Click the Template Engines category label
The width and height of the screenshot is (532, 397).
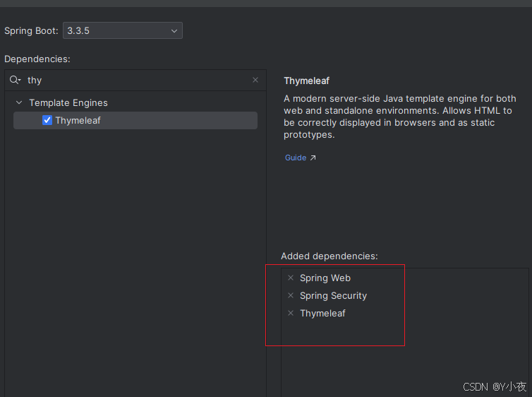tap(68, 102)
